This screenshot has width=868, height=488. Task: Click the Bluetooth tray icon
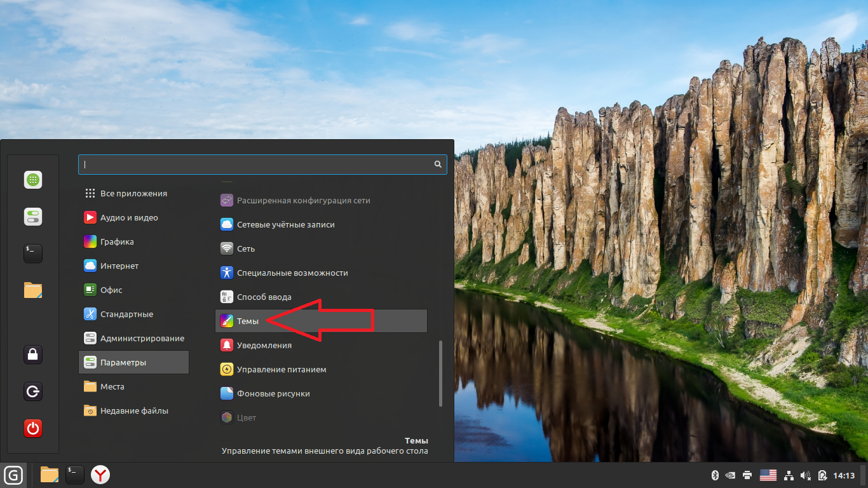coord(714,475)
